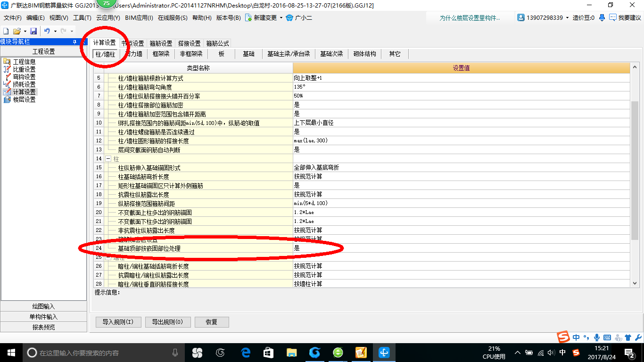The height and width of the screenshot is (362, 644).
Task: Click the Undo arrow icon
Action: (47, 31)
